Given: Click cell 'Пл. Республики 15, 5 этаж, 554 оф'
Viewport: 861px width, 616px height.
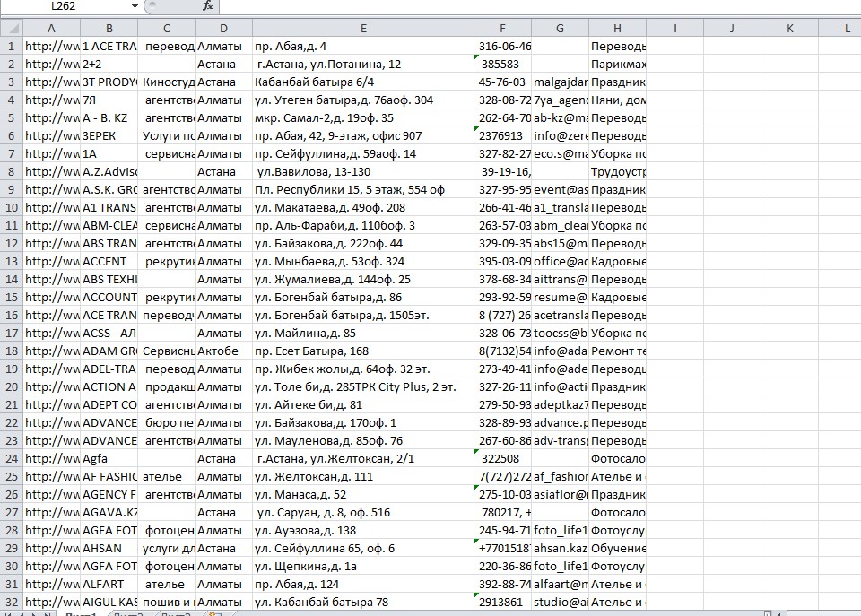Looking at the screenshot, I should coord(363,189).
